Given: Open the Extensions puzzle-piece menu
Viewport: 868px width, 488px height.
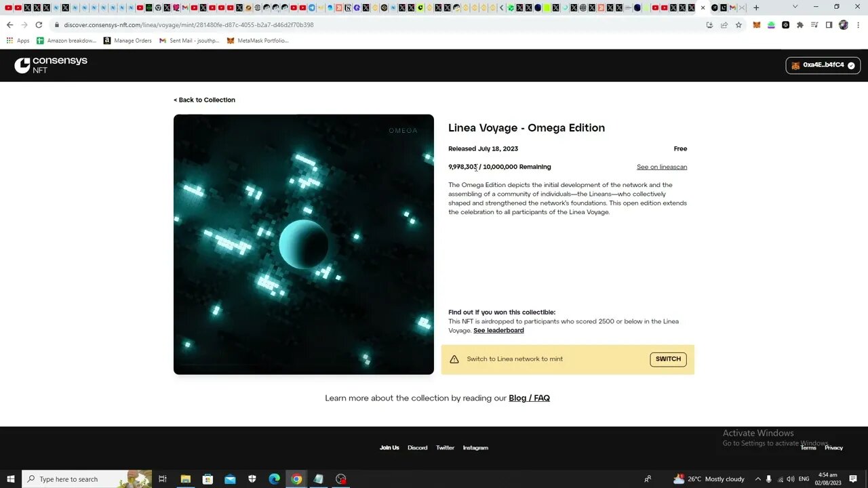Looking at the screenshot, I should tap(800, 25).
